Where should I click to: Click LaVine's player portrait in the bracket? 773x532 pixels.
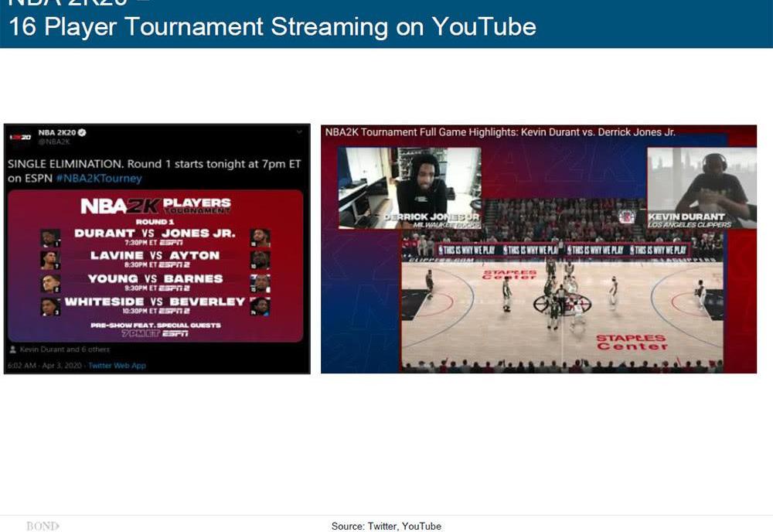pyautogui.click(x=50, y=260)
